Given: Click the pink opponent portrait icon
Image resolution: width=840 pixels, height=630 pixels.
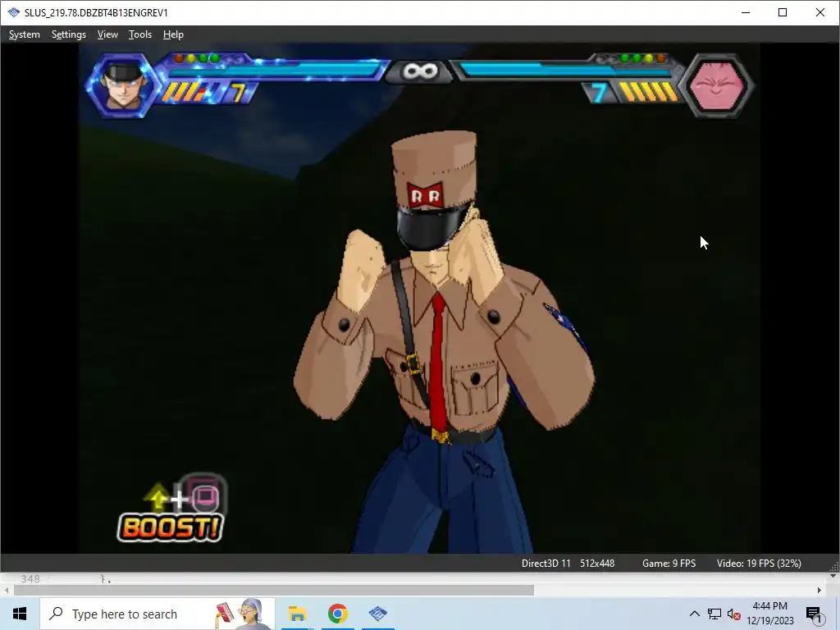Looking at the screenshot, I should point(717,85).
